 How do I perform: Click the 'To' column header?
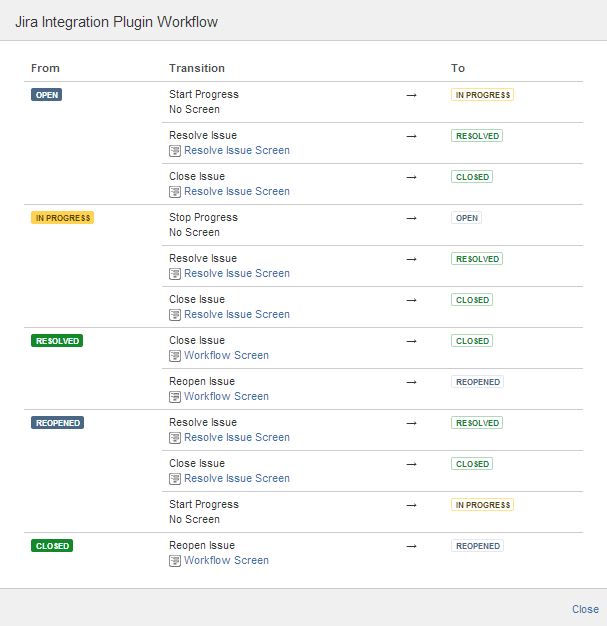click(458, 68)
